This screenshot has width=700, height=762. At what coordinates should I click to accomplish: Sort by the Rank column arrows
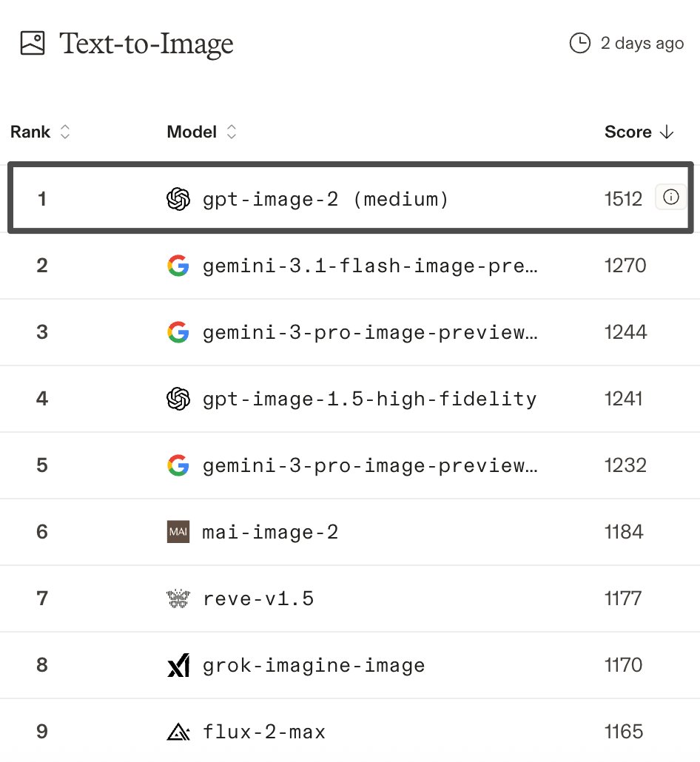coord(65,132)
